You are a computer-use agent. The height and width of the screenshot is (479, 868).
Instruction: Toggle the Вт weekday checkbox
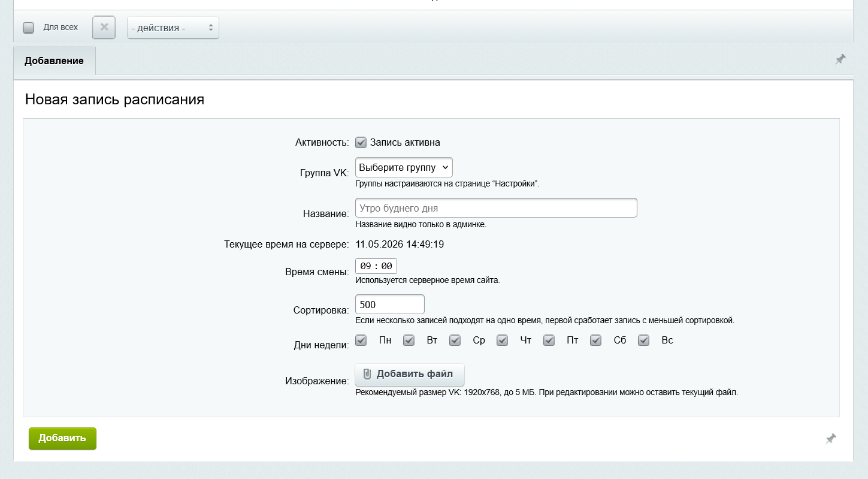(409, 341)
